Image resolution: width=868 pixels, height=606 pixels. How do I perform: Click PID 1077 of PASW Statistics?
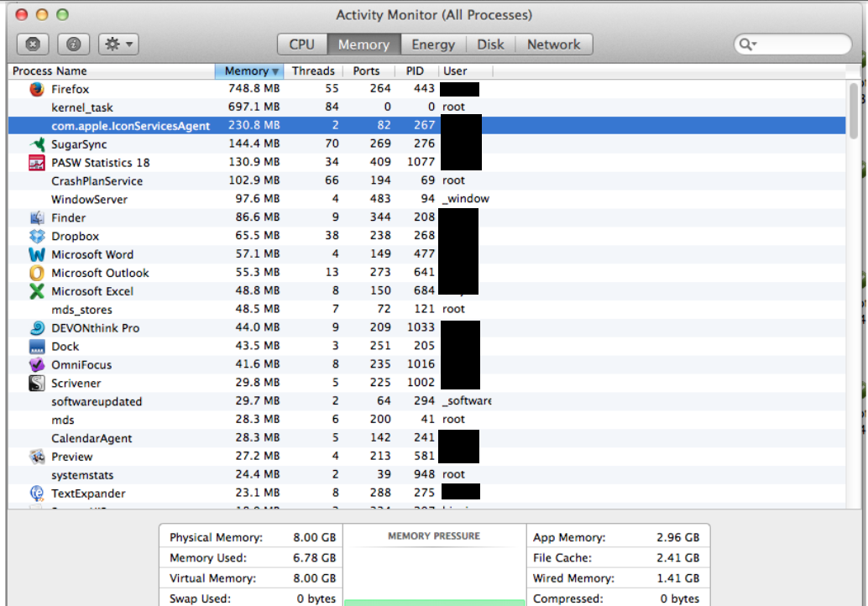pyautogui.click(x=421, y=162)
